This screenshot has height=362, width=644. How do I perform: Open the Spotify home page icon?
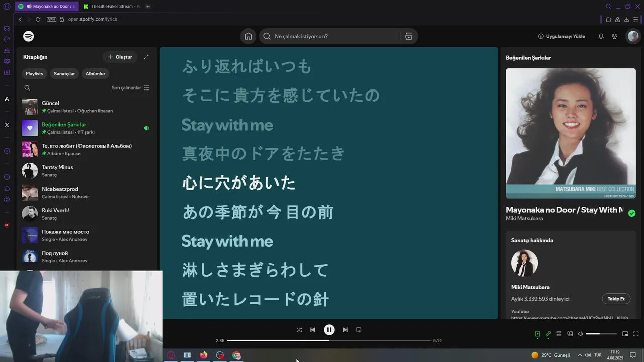(248, 36)
